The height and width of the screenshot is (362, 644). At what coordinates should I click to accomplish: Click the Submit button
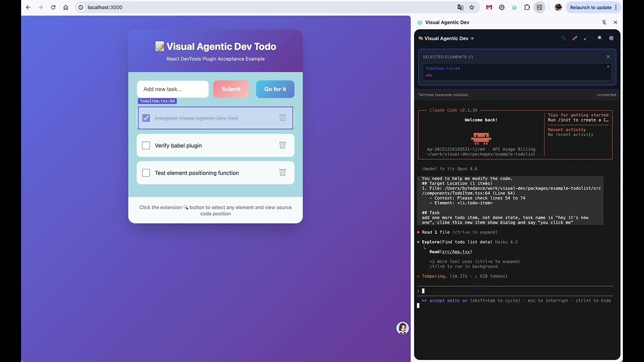231,89
